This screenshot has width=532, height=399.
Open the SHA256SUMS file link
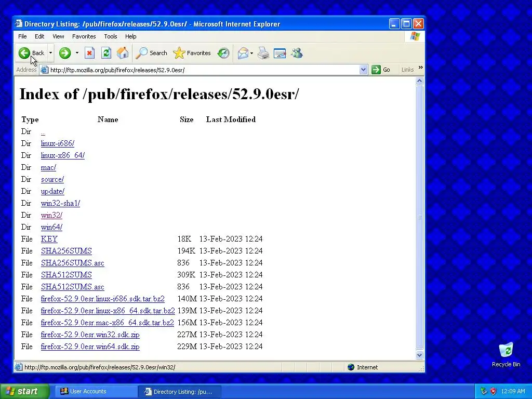pyautogui.click(x=66, y=251)
